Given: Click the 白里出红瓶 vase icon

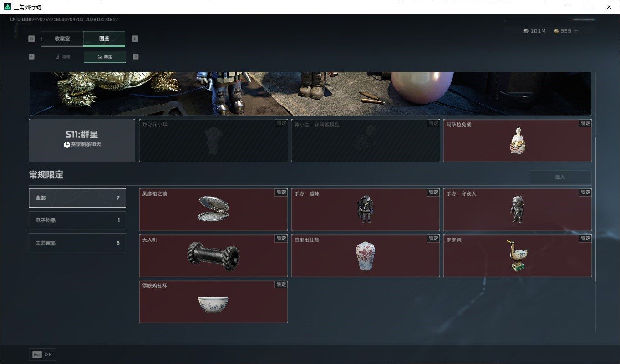Looking at the screenshot, I should 365,256.
